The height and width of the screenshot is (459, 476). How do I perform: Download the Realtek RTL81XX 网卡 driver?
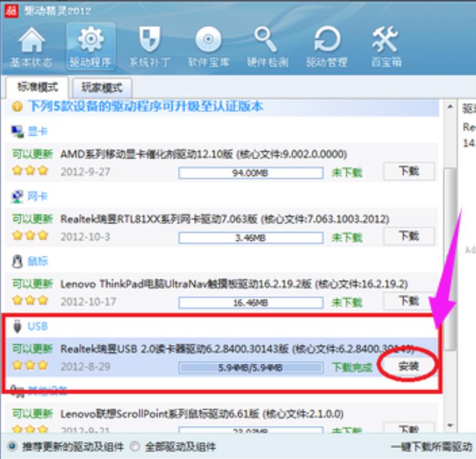pyautogui.click(x=409, y=236)
